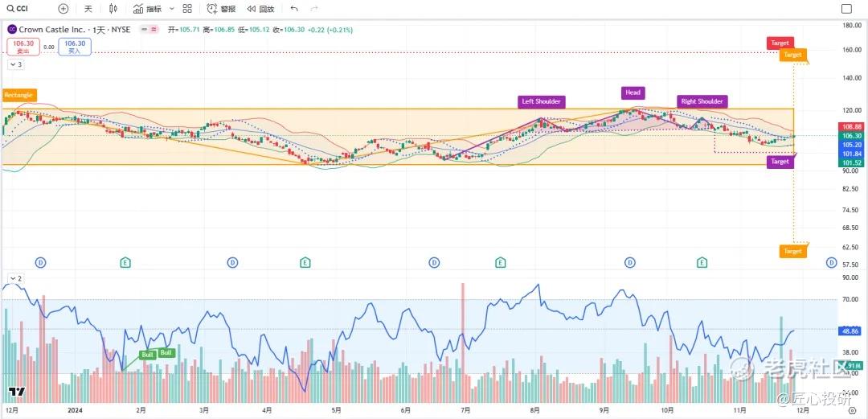Start bar replay with 回放 button
Screen dimensions: 868x419
pos(260,8)
